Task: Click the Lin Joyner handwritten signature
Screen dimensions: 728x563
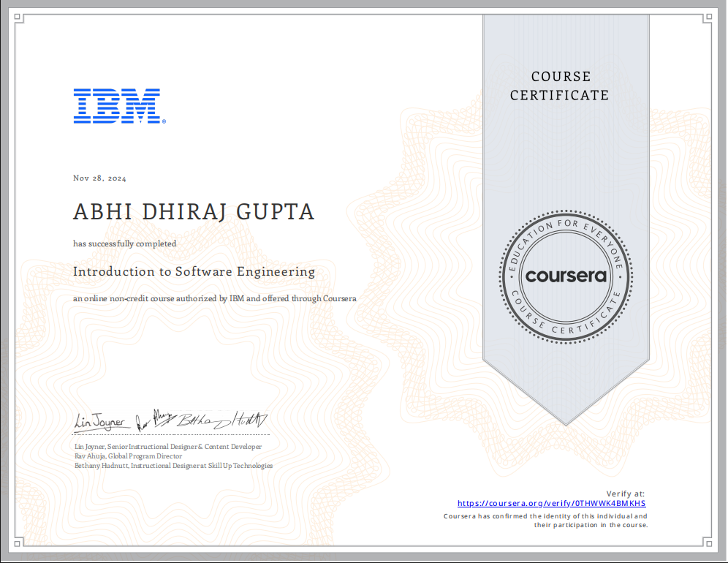Action: 102,422
